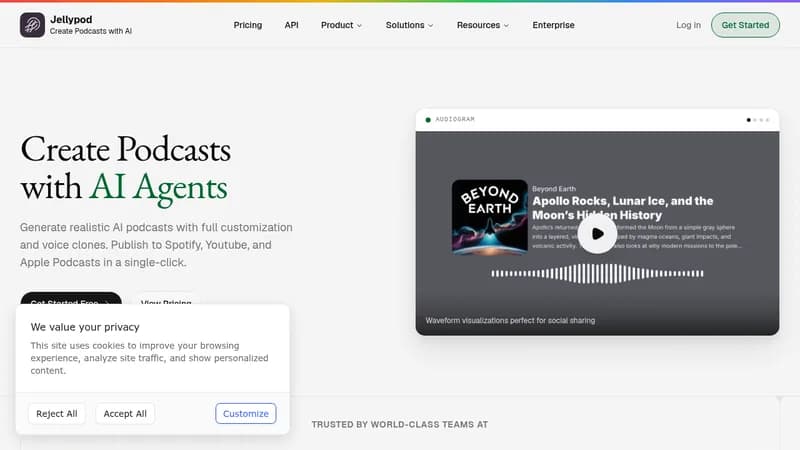Select the first carousel dot in audiogram card
Screen dimensions: 800x450
tap(748, 120)
